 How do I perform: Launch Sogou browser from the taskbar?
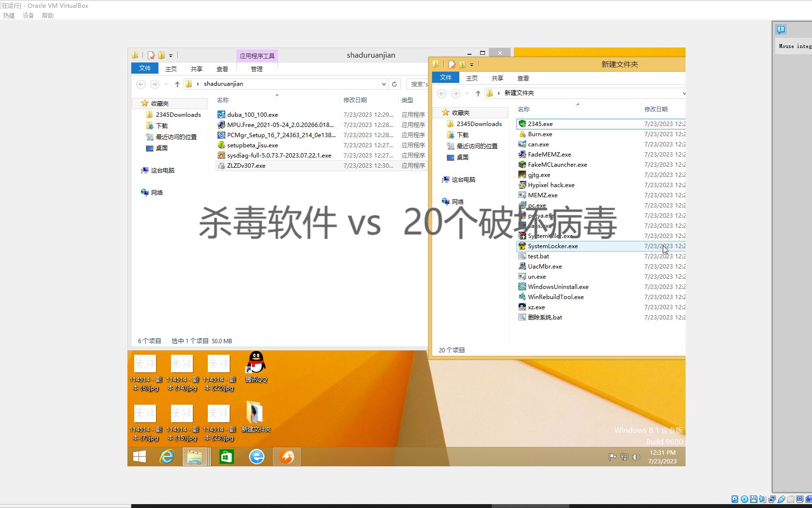(x=286, y=456)
